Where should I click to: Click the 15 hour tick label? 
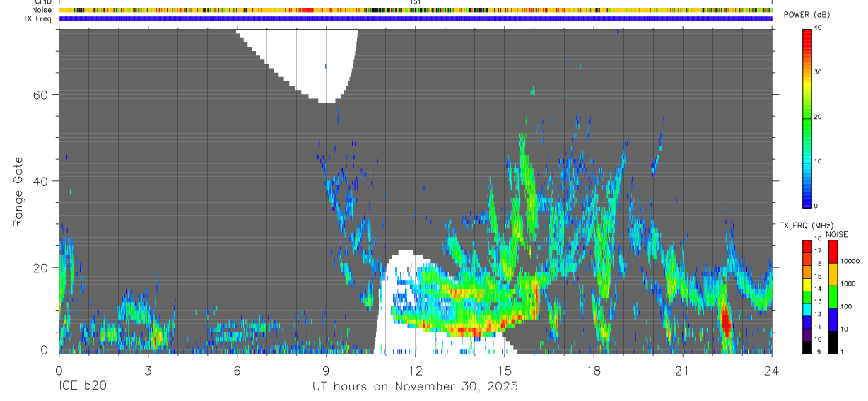click(505, 371)
